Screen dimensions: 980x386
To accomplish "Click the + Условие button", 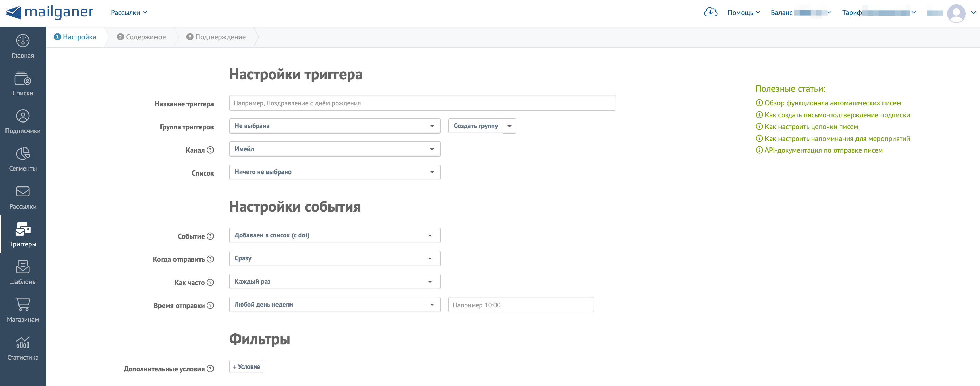I will (x=246, y=366).
